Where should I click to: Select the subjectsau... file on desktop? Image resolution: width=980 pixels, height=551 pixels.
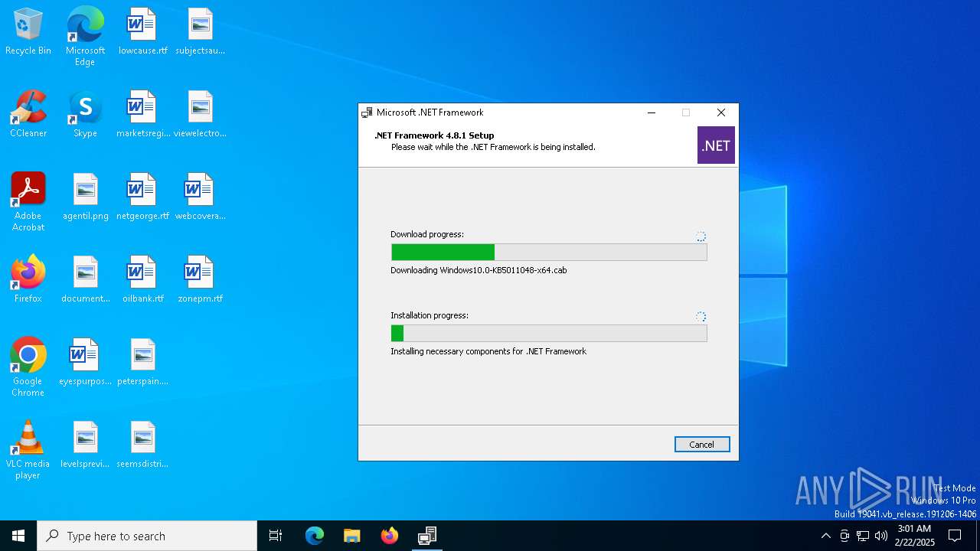tap(200, 32)
